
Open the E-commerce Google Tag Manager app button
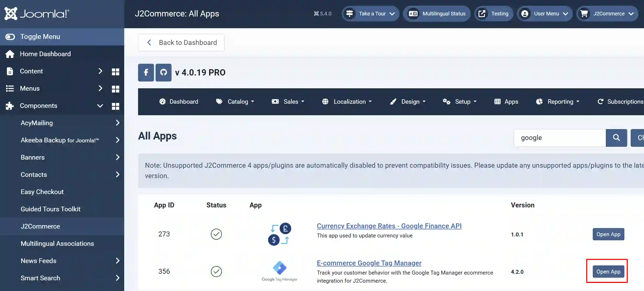coord(608,272)
